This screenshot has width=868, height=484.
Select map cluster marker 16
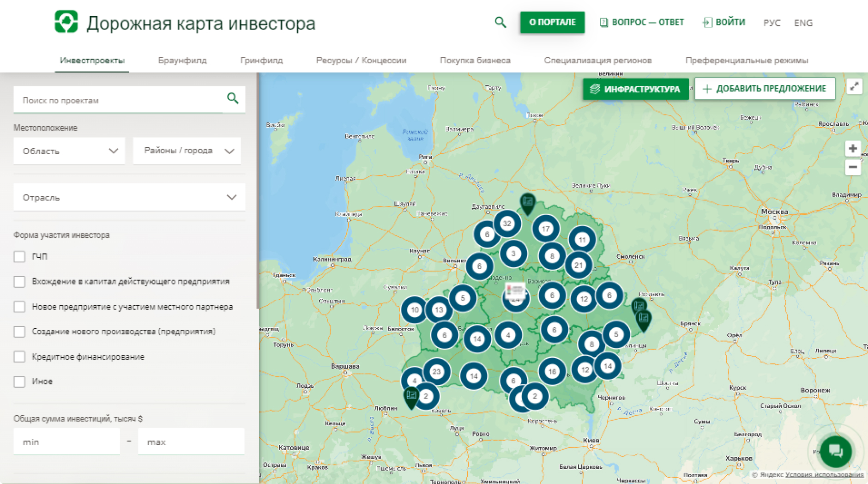click(x=552, y=371)
